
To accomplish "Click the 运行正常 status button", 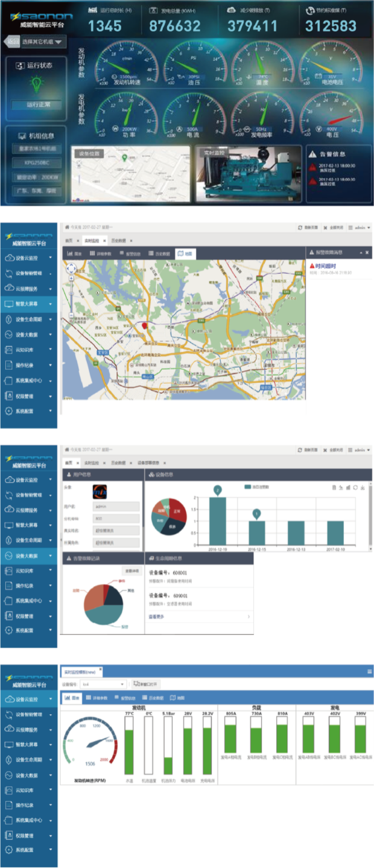I will [x=38, y=104].
